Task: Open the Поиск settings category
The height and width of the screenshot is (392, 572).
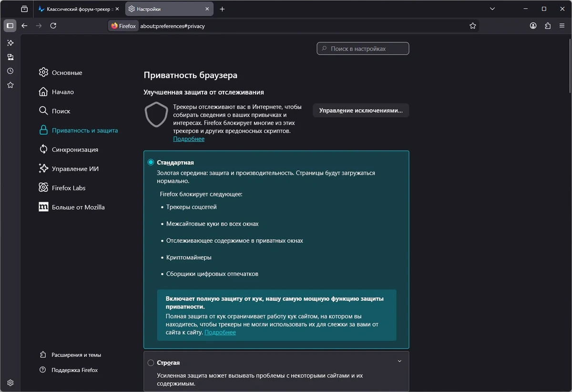Action: pyautogui.click(x=54, y=111)
